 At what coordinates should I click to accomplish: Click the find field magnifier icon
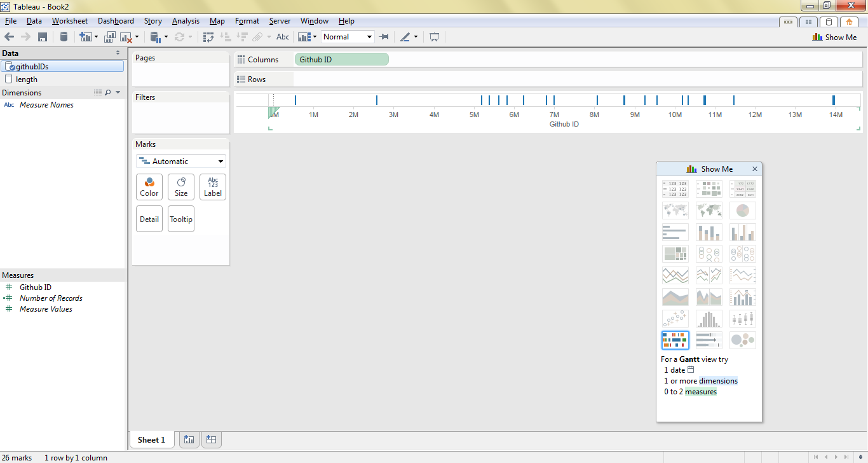click(x=108, y=93)
